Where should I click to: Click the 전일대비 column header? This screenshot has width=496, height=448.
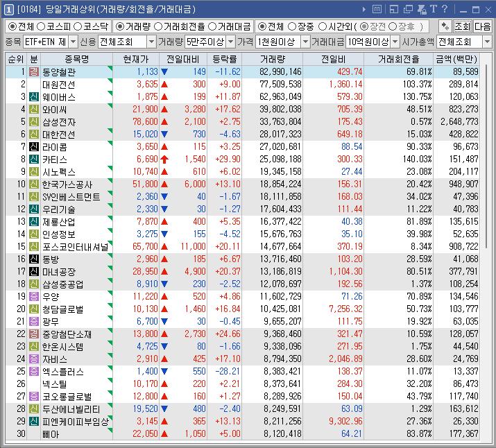coord(183,59)
